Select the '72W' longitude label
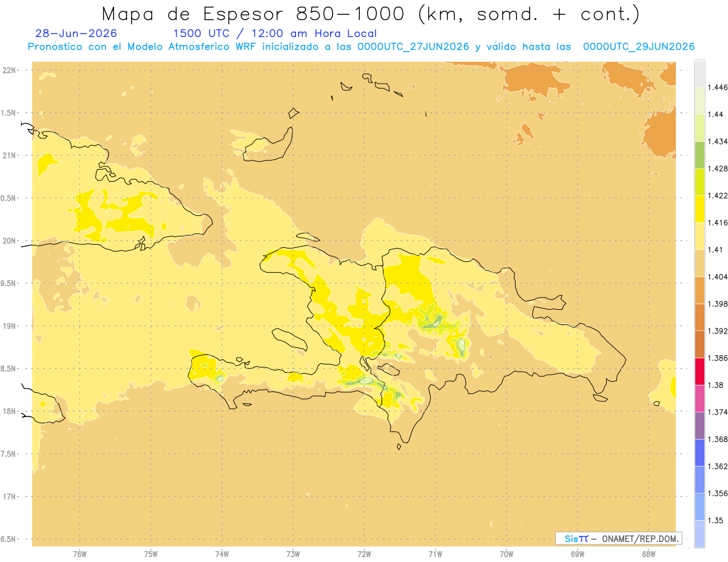The image size is (728, 562). tap(364, 554)
